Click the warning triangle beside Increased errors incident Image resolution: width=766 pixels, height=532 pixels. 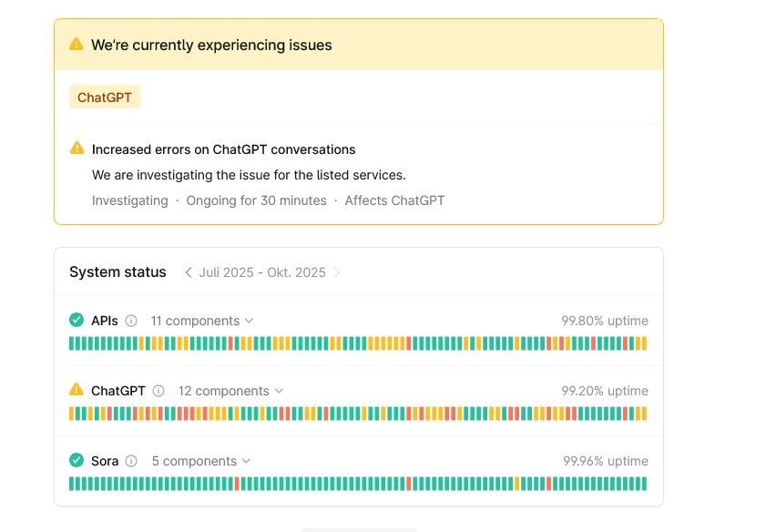pos(77,149)
